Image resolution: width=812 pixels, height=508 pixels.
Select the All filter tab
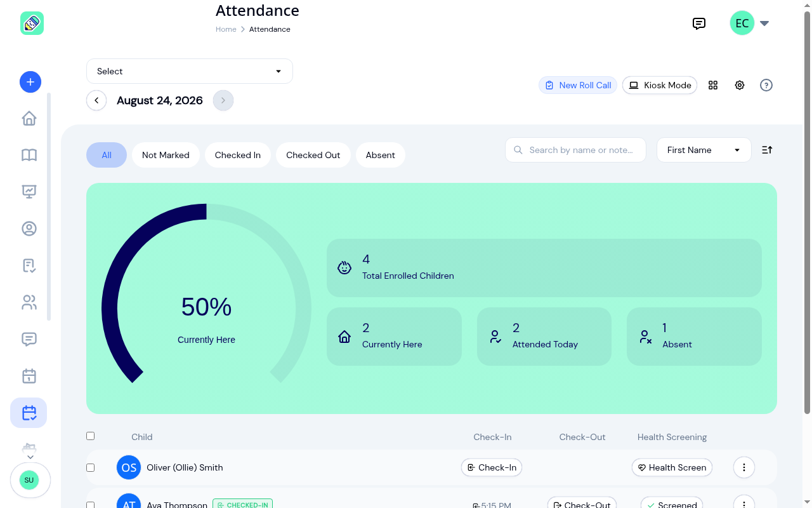[x=107, y=155]
